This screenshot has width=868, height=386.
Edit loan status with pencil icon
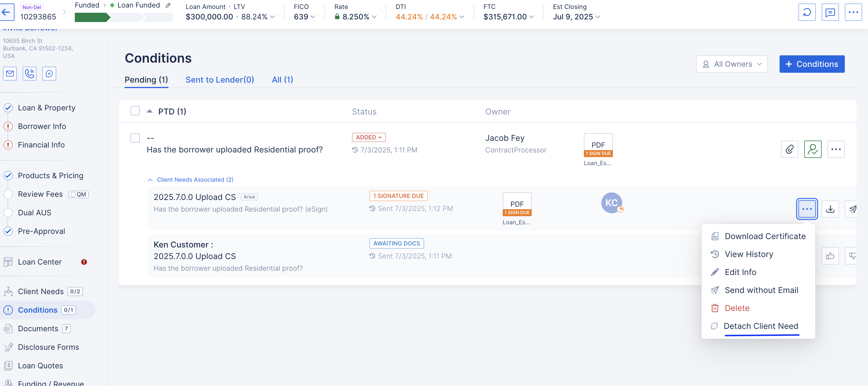click(x=168, y=5)
